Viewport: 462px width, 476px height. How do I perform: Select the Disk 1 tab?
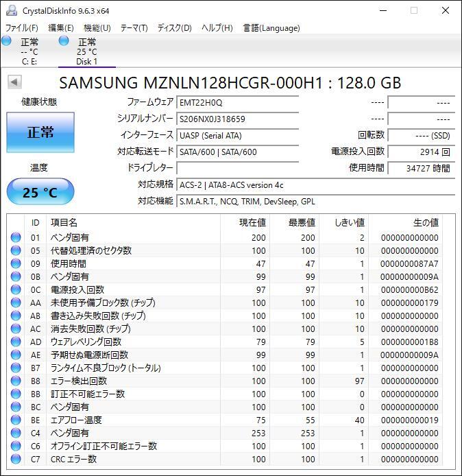pyautogui.click(x=87, y=51)
